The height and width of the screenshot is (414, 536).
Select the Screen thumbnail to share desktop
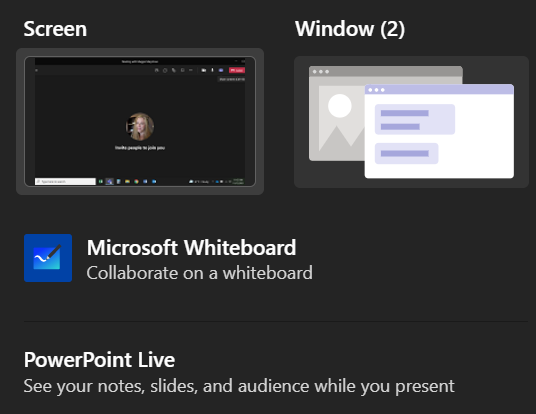pyautogui.click(x=140, y=121)
